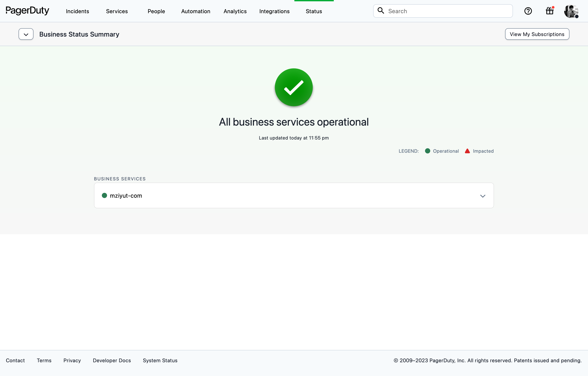
Task: Click View My Subscriptions button
Action: tap(537, 34)
